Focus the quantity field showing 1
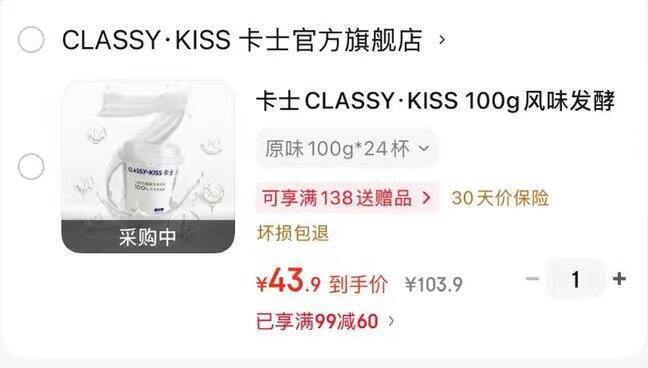 tap(576, 279)
